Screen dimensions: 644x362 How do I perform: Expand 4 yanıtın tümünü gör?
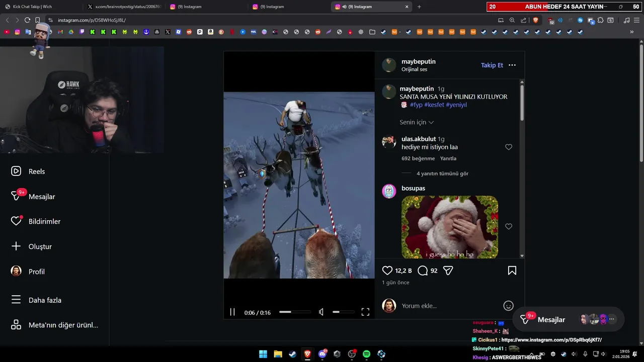pos(442,173)
